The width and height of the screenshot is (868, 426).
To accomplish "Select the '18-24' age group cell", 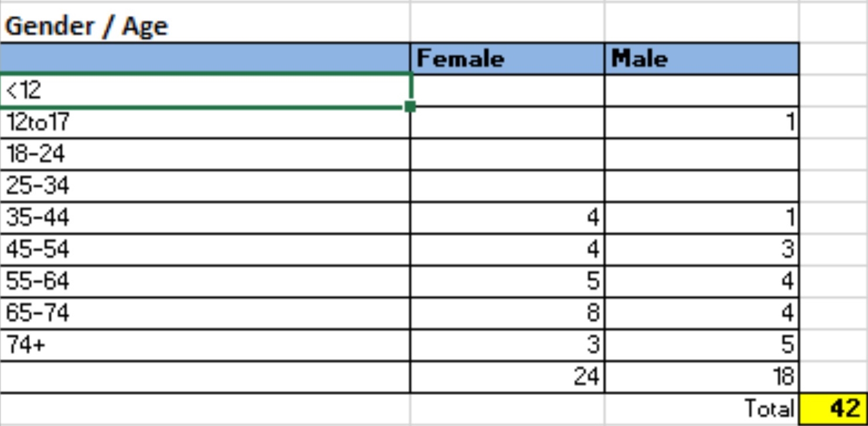I will [x=205, y=154].
